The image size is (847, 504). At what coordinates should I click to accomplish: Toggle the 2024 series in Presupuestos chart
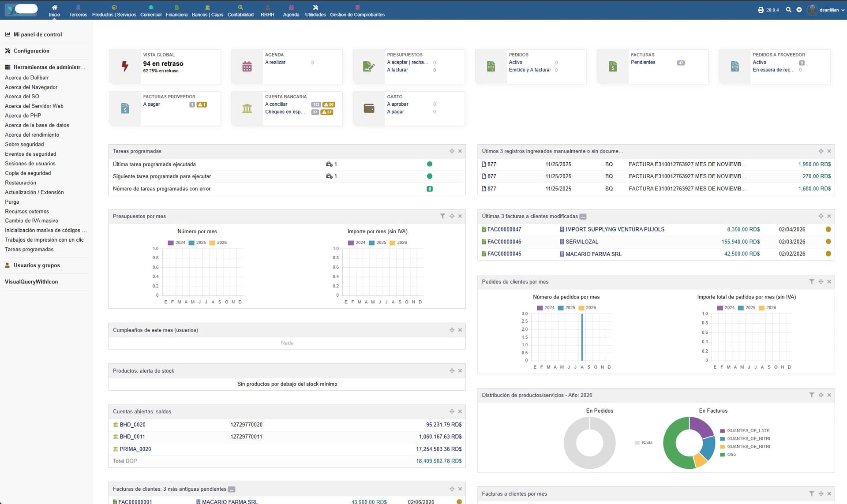[x=170, y=243]
